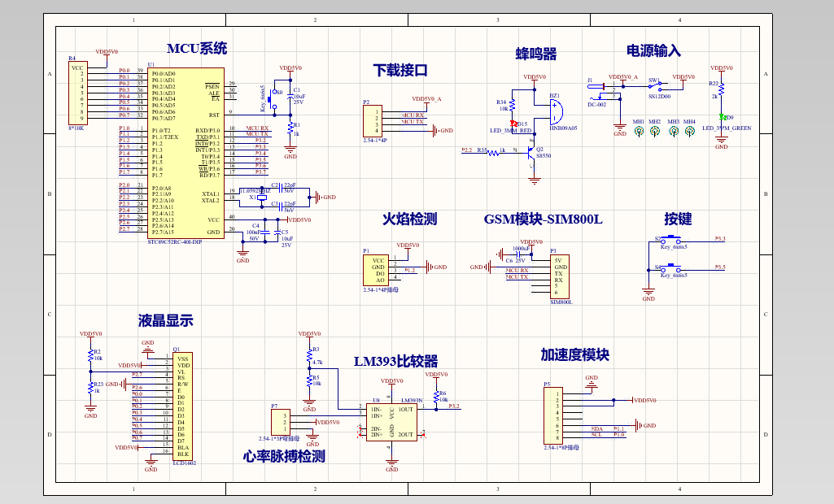
Task: Select the '电源输入' heading text
Action: 653,50
